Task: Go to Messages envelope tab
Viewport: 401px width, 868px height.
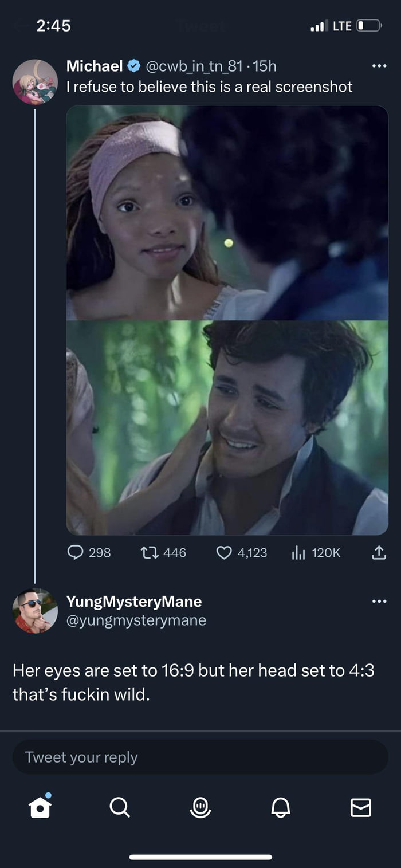Action: [360, 807]
